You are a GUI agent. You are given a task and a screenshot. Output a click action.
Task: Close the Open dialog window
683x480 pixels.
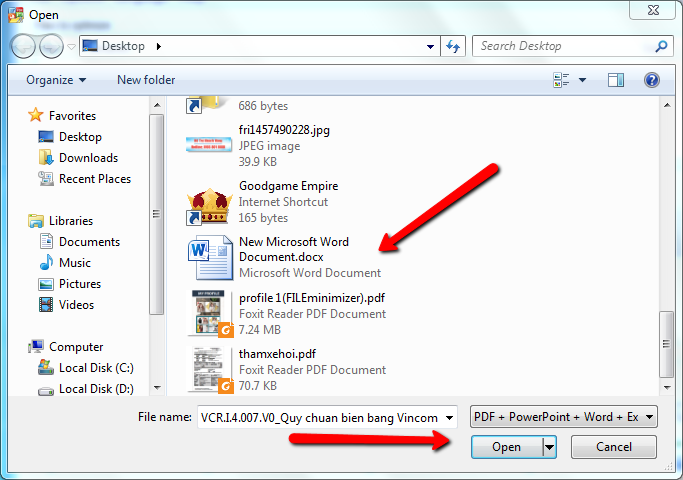(x=653, y=10)
